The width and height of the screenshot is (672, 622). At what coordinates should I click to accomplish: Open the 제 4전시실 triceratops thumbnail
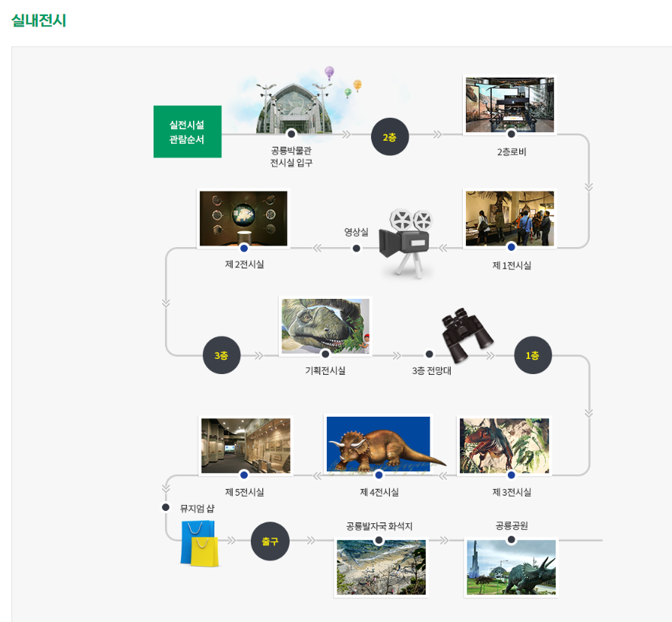(379, 445)
